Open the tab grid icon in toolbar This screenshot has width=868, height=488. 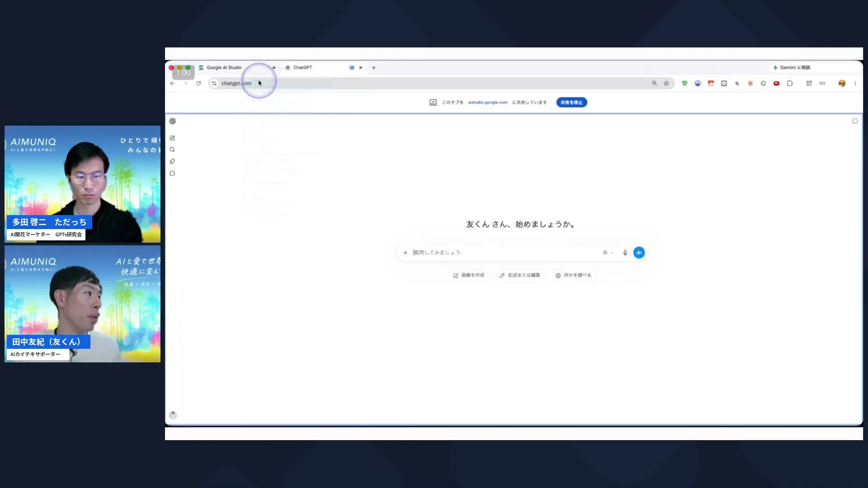(x=809, y=83)
